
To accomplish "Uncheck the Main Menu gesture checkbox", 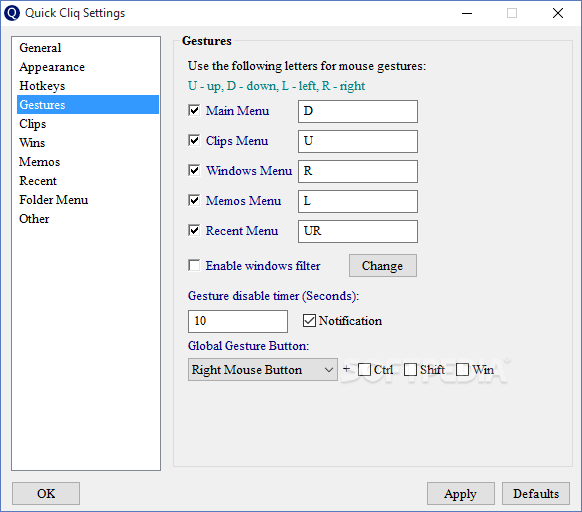I will pos(194,110).
